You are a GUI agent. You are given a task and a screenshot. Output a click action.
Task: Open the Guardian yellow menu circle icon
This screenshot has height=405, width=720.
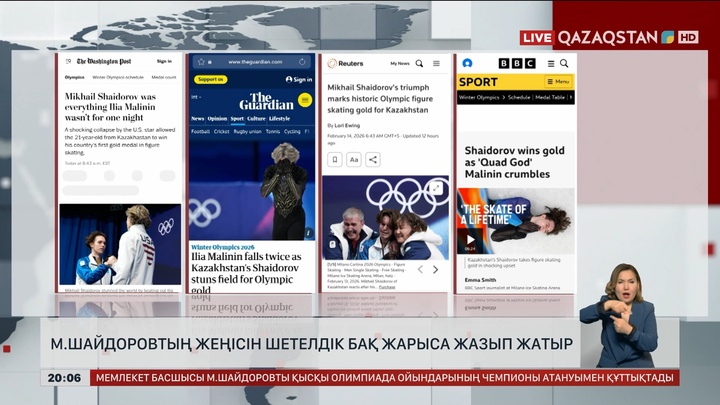point(305,100)
